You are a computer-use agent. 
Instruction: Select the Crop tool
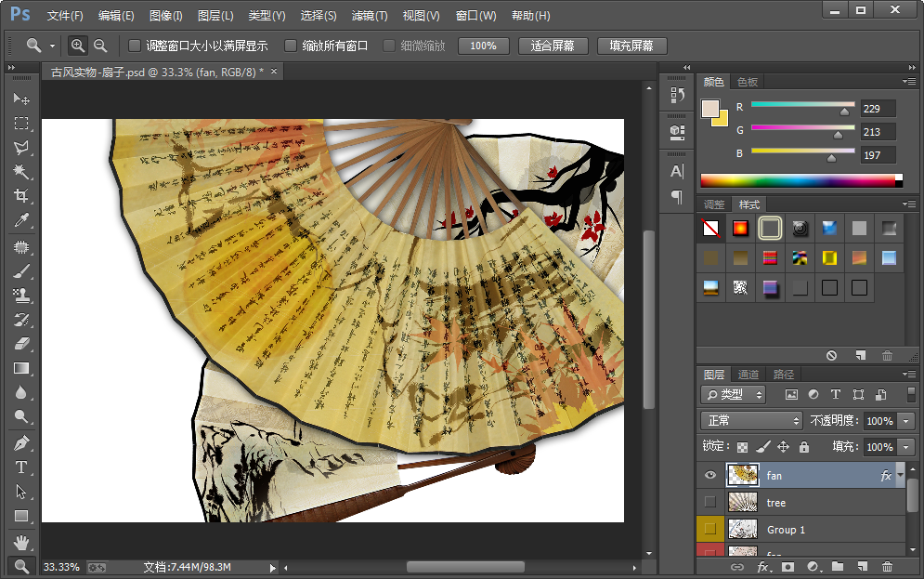coord(20,196)
